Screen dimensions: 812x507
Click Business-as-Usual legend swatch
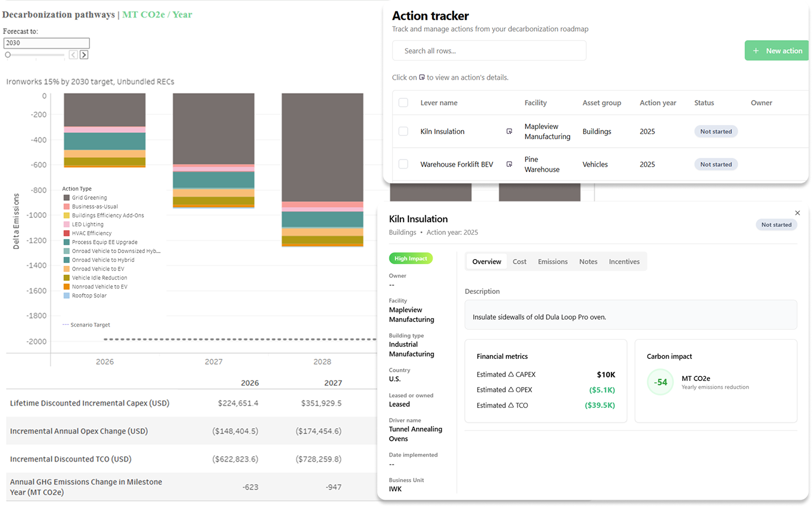[x=67, y=207]
